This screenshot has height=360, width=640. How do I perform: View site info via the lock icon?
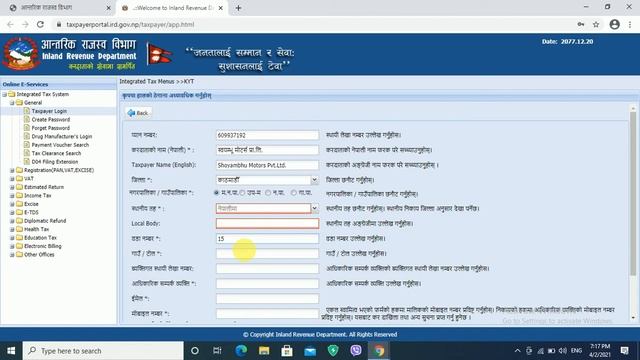[59, 24]
